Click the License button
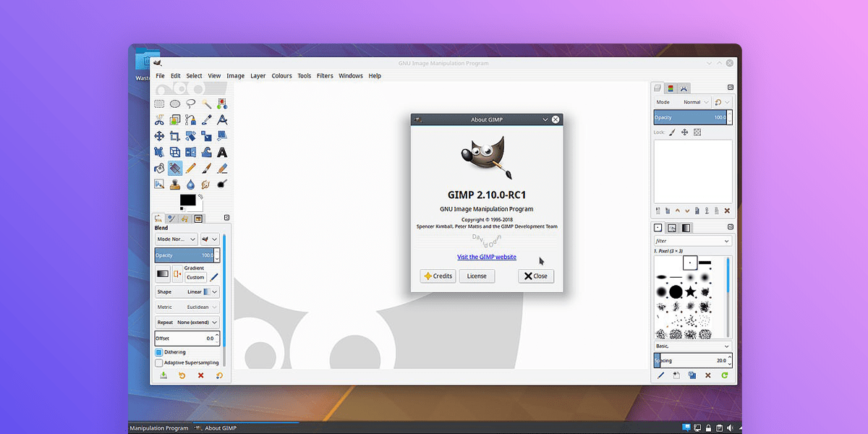 [477, 276]
